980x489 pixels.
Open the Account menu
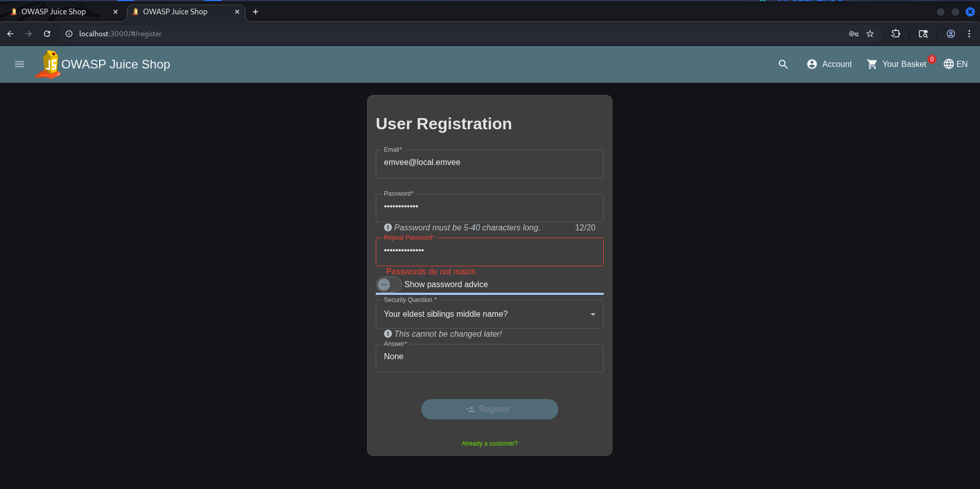(x=829, y=64)
